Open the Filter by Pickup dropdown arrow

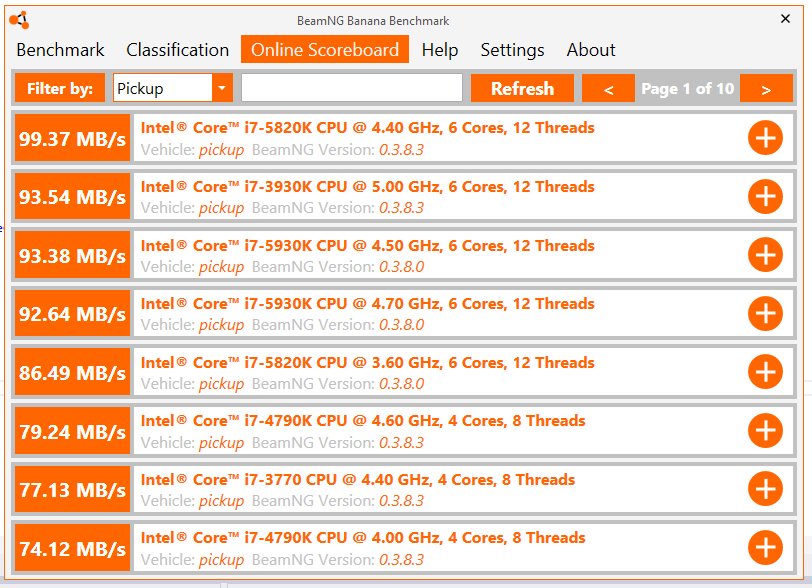click(222, 88)
